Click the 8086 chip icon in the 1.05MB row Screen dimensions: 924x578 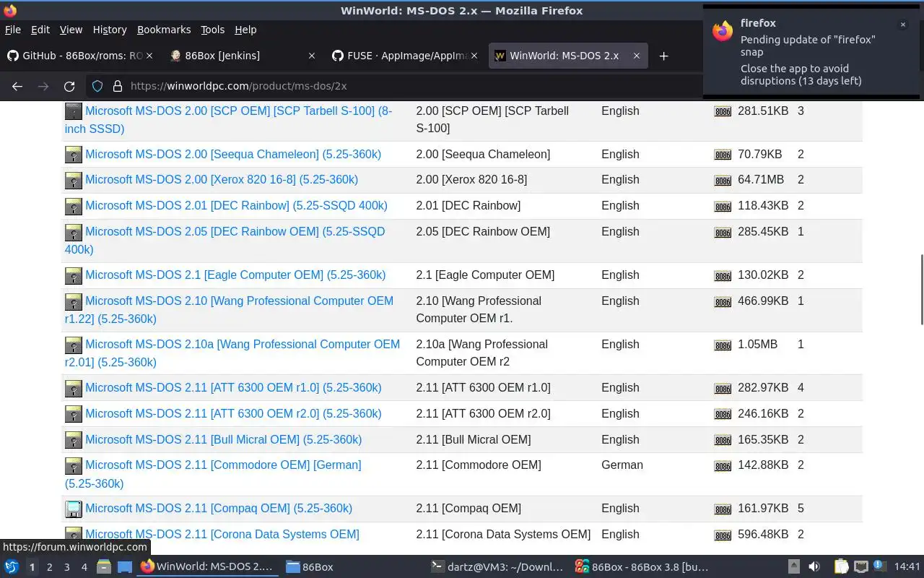723,345
